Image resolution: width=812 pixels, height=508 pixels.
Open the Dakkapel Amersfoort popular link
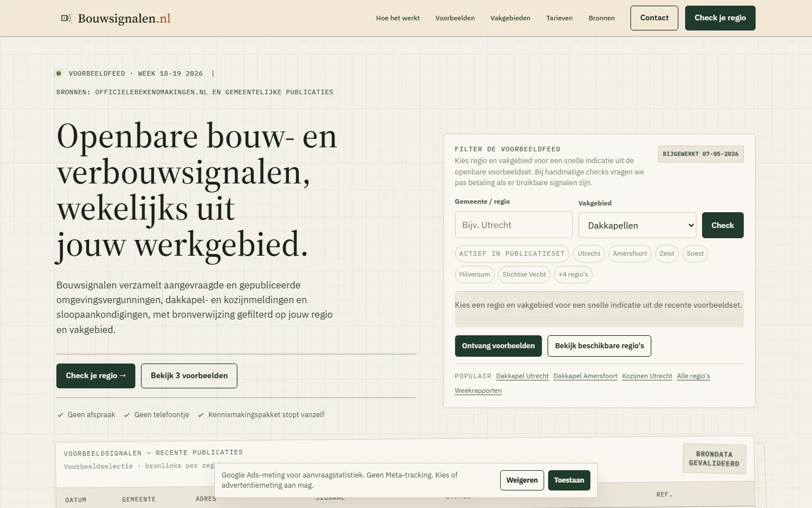click(x=585, y=376)
